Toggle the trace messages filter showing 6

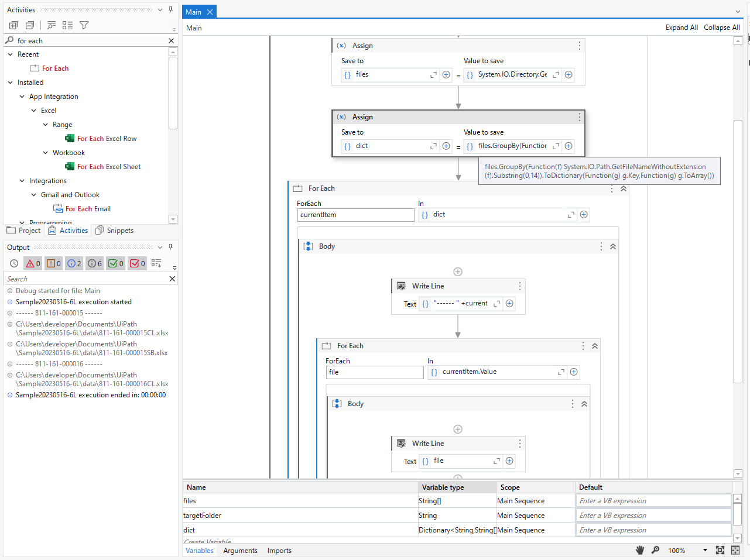tap(94, 264)
